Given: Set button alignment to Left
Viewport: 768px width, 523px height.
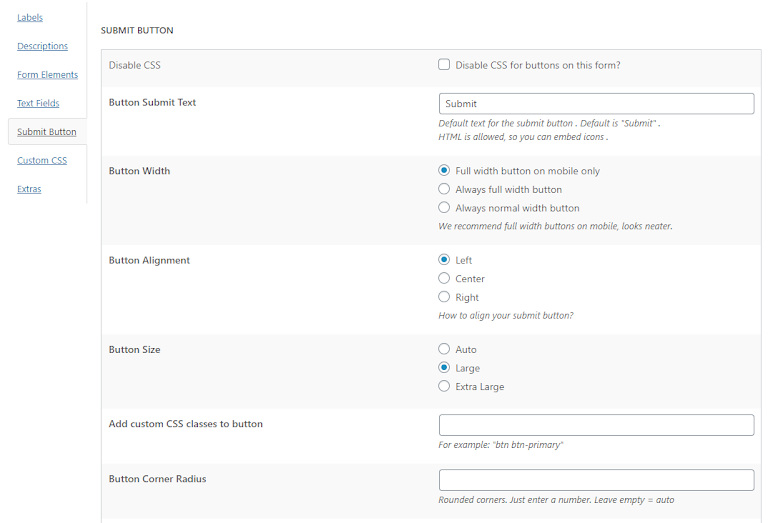Looking at the screenshot, I should [x=444, y=260].
